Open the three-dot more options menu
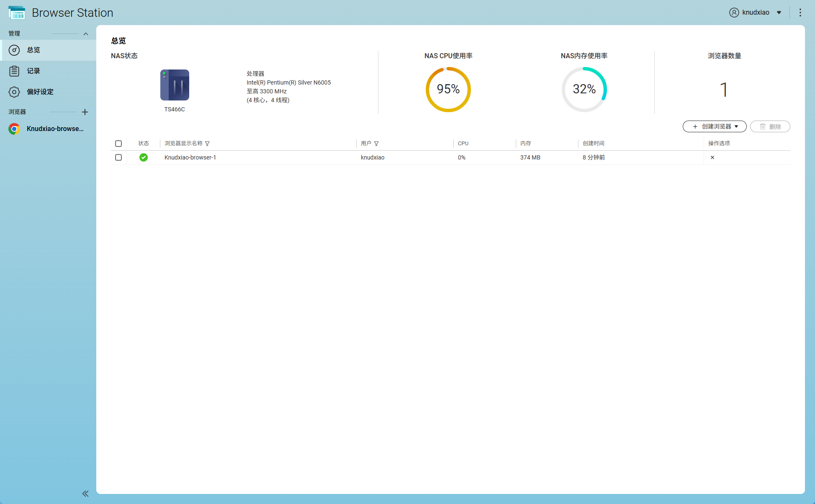Image resolution: width=815 pixels, height=504 pixels. pyautogui.click(x=800, y=13)
